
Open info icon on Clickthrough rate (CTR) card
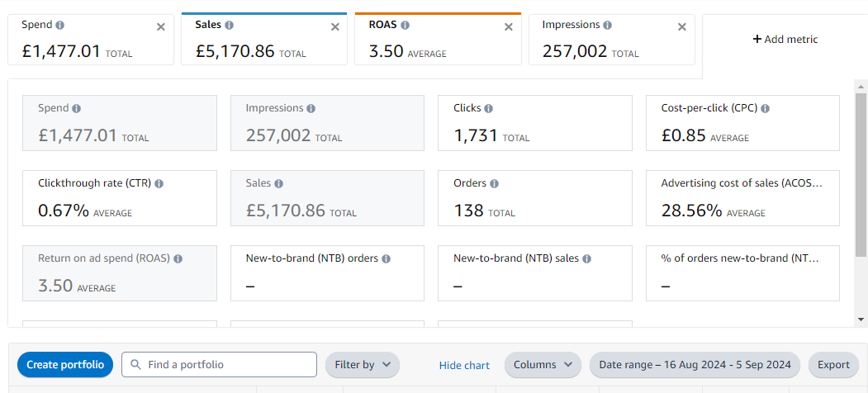coord(159,183)
